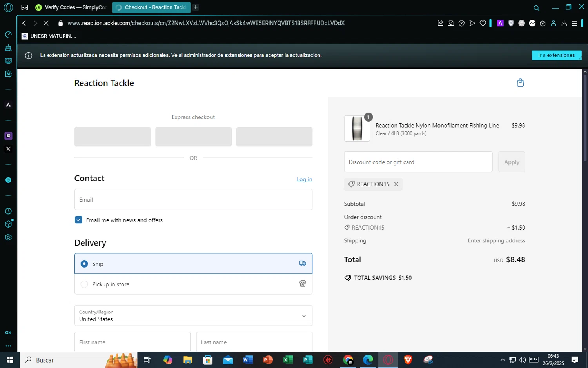Screen dimensions: 588x368
Task: Click the Log in link
Action: click(x=304, y=179)
